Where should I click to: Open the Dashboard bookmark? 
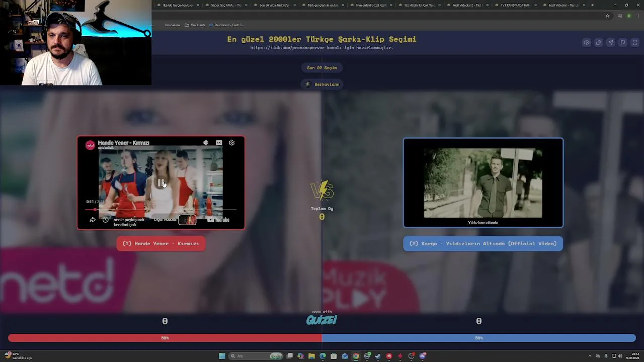[226, 25]
